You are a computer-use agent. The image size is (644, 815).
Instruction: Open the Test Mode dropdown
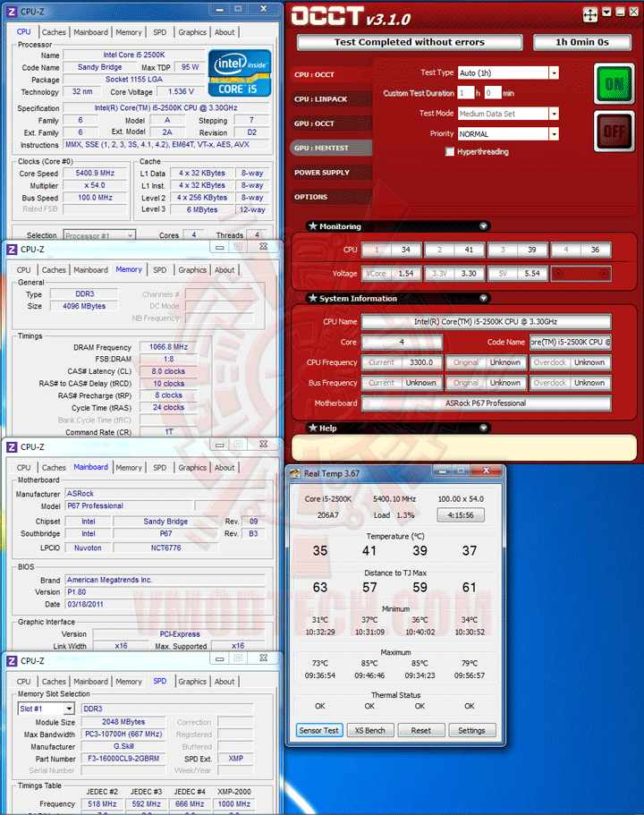click(x=554, y=114)
